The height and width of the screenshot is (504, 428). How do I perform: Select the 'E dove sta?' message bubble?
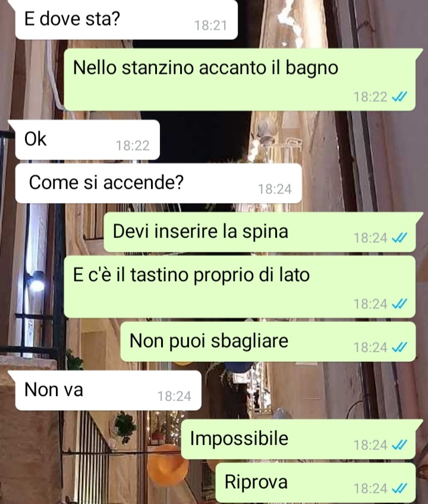pos(126,19)
